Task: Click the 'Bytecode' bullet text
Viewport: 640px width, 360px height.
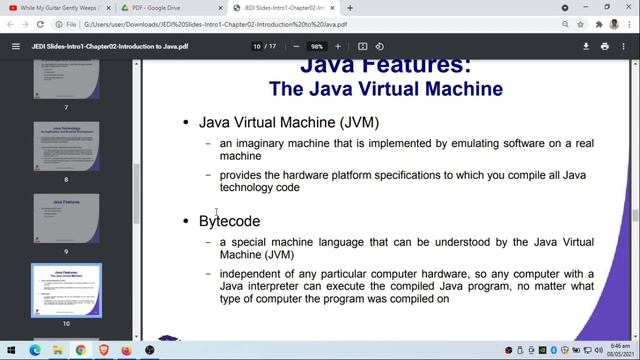Action: click(229, 221)
